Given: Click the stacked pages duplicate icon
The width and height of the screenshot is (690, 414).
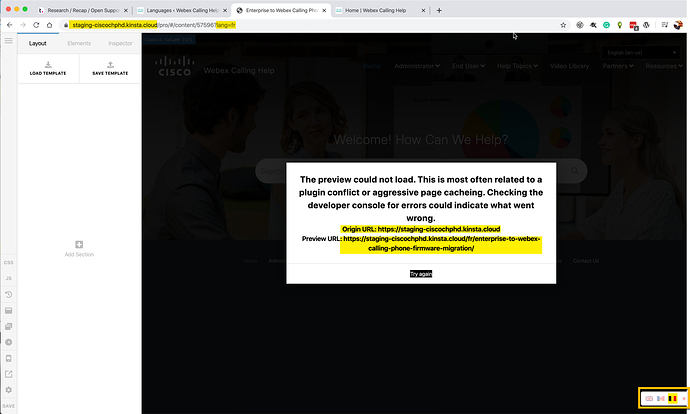Looking at the screenshot, I should coord(8,326).
